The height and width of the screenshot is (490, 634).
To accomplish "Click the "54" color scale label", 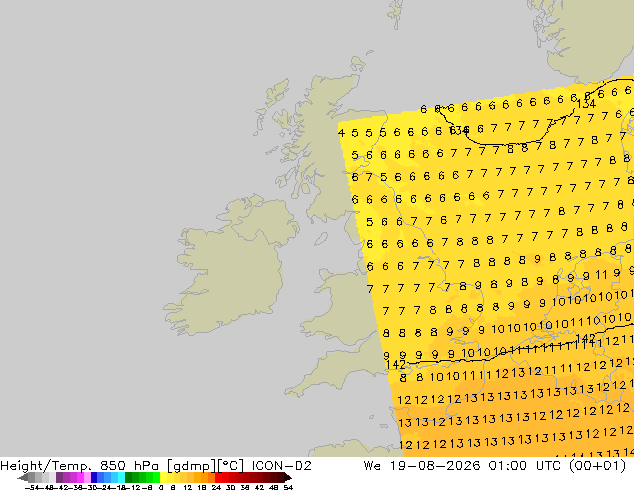I will 288,487.
